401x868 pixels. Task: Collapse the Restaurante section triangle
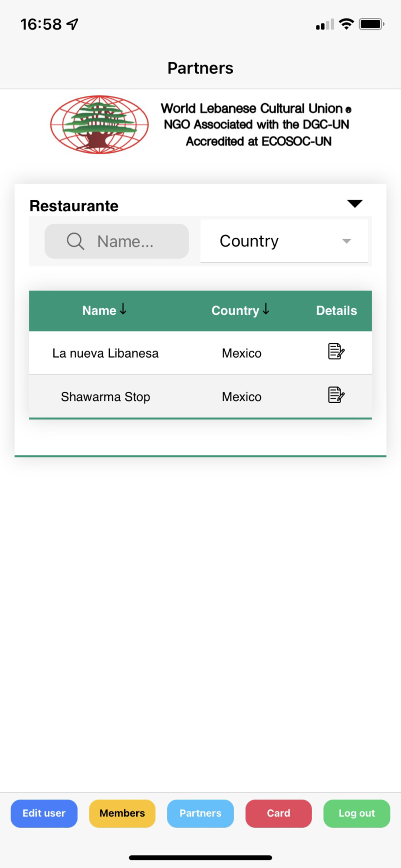(x=355, y=204)
